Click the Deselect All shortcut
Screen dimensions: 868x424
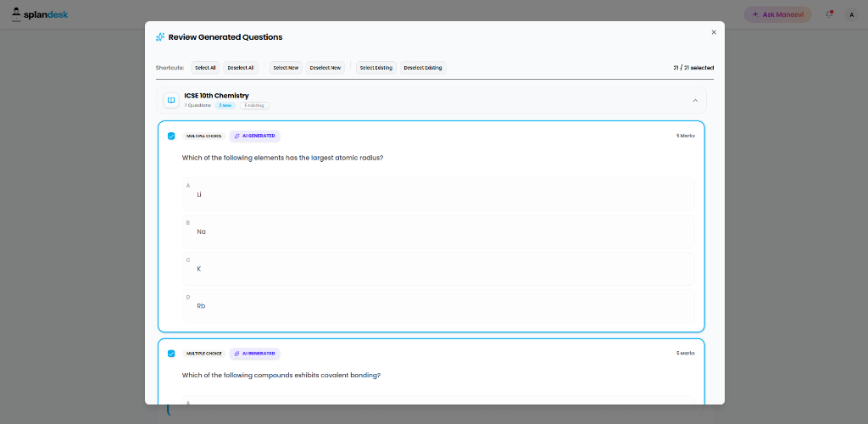pyautogui.click(x=241, y=68)
